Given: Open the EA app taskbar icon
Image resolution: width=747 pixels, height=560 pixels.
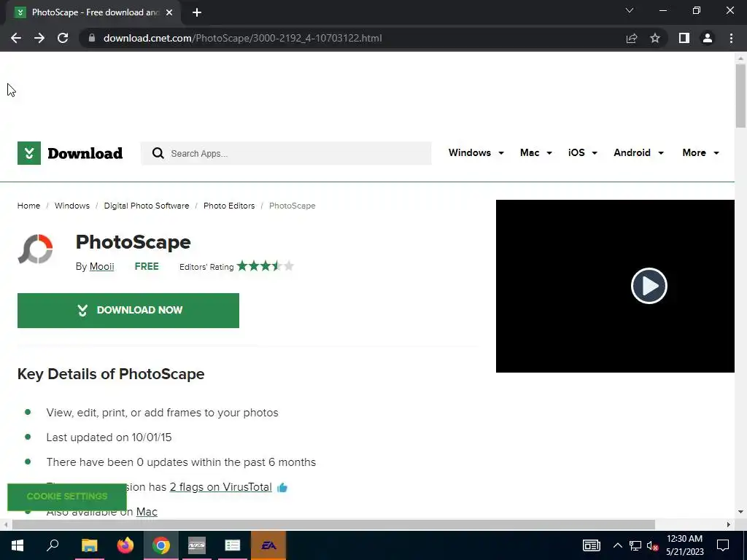Looking at the screenshot, I should point(268,545).
